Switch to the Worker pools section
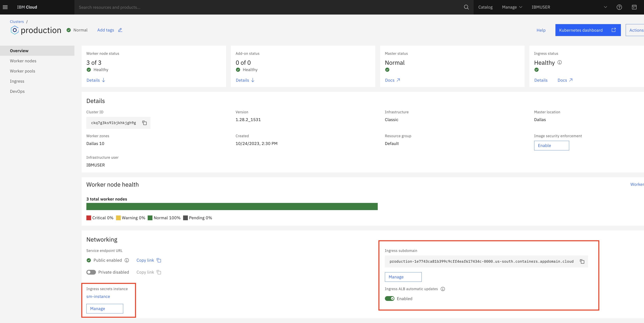Viewport: 644px width, 323px height. (22, 71)
